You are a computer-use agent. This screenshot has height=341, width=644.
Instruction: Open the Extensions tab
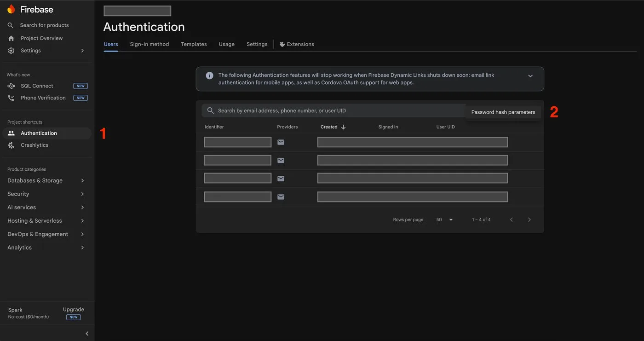pyautogui.click(x=297, y=44)
